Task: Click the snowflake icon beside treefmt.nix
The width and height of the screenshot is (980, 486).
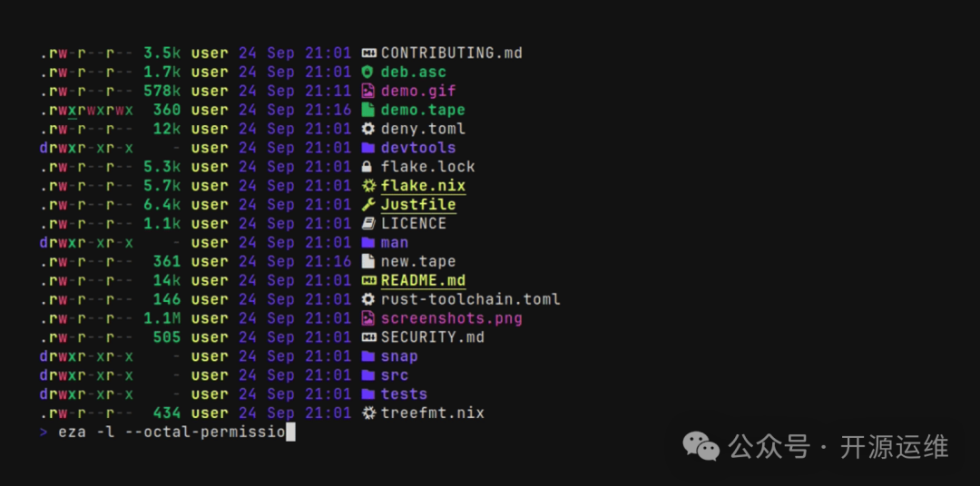Action: [x=368, y=413]
